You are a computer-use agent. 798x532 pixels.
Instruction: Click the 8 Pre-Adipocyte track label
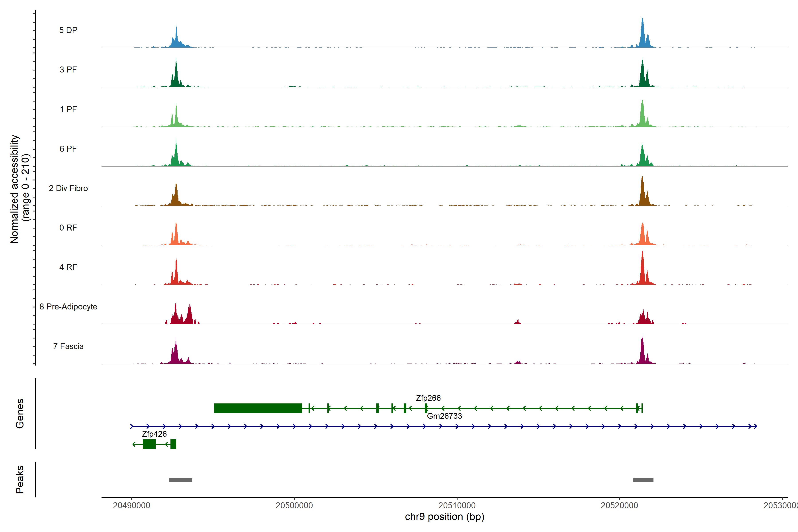coord(68,307)
